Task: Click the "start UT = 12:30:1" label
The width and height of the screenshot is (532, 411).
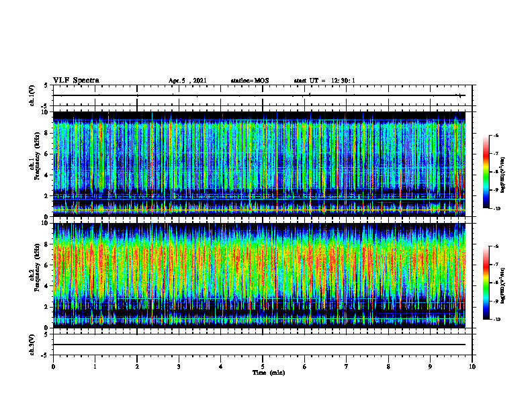Action: [324, 81]
